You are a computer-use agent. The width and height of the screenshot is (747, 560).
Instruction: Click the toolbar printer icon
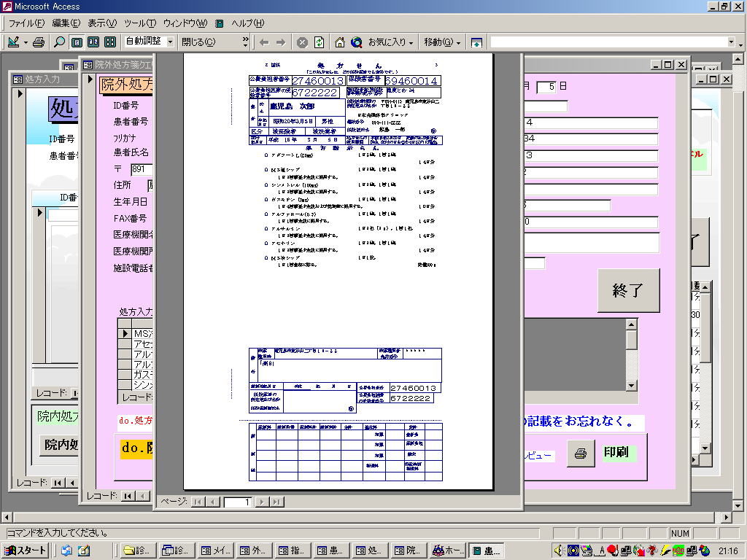pos(39,42)
